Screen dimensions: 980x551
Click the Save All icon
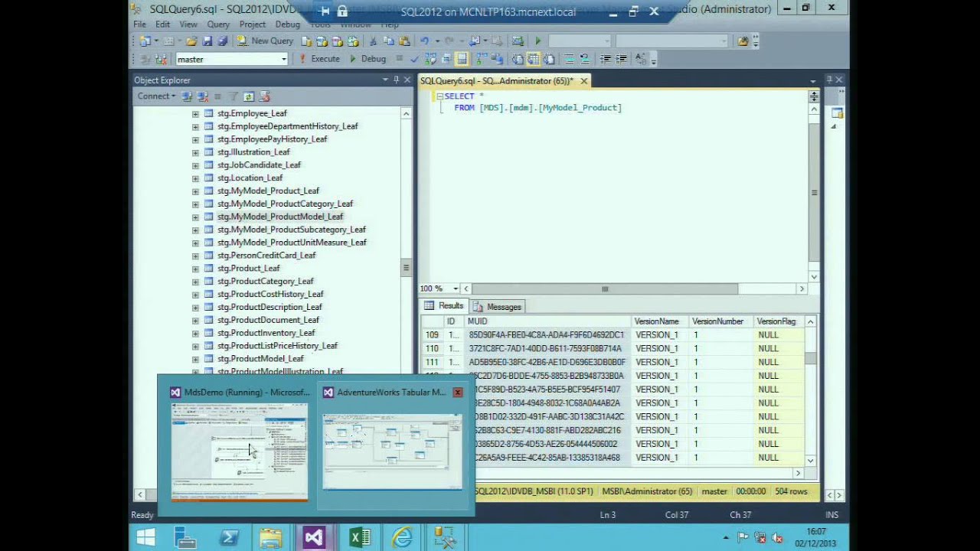point(222,41)
